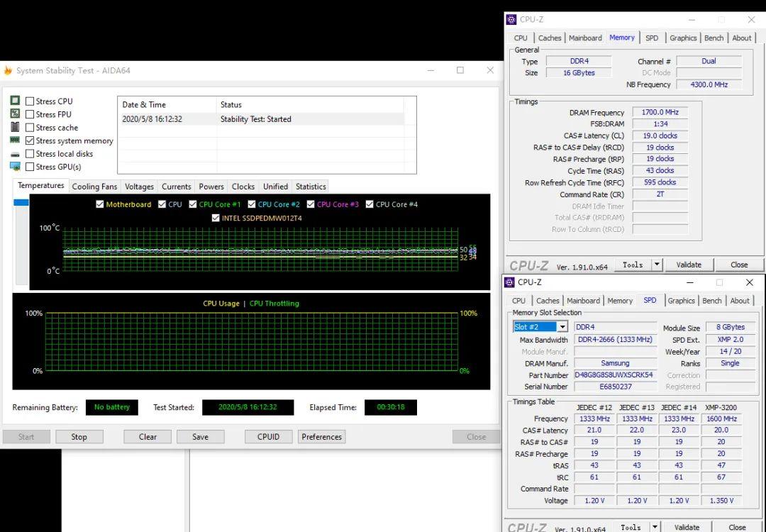Image resolution: width=766 pixels, height=532 pixels.
Task: Toggle the CPU Core #1 series
Action: pos(192,204)
